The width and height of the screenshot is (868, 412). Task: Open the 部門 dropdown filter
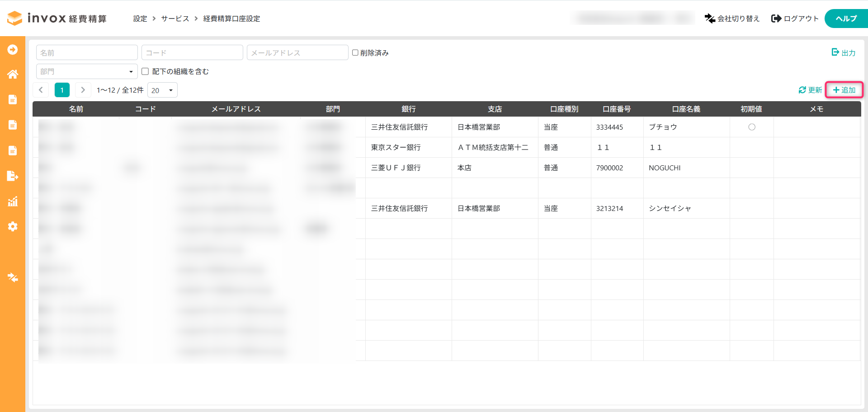point(87,71)
